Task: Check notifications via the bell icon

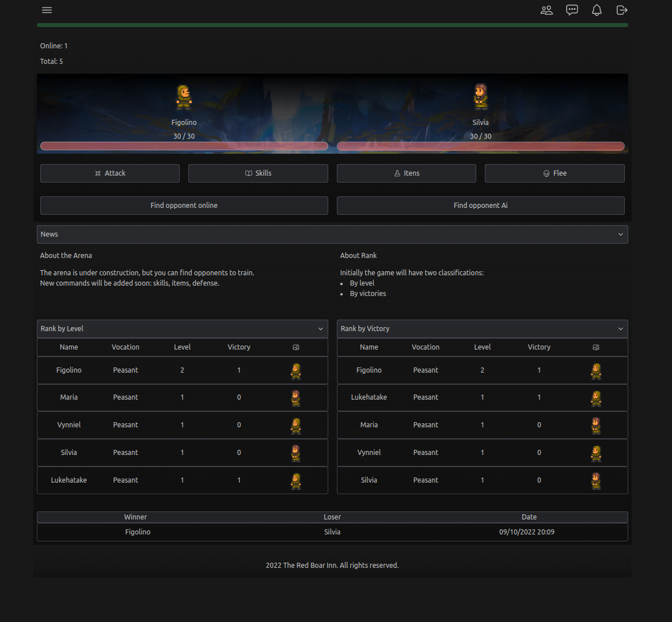Action: pos(597,10)
